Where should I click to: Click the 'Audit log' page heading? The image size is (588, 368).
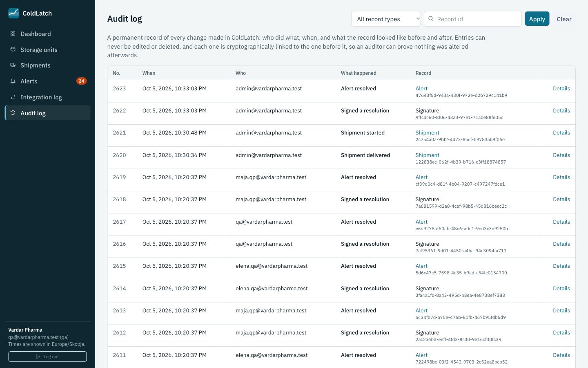click(125, 19)
